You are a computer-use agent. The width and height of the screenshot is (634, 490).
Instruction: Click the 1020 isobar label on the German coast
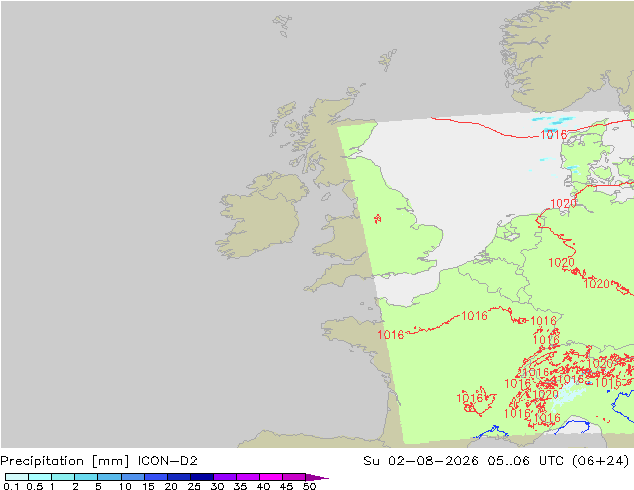[563, 203]
